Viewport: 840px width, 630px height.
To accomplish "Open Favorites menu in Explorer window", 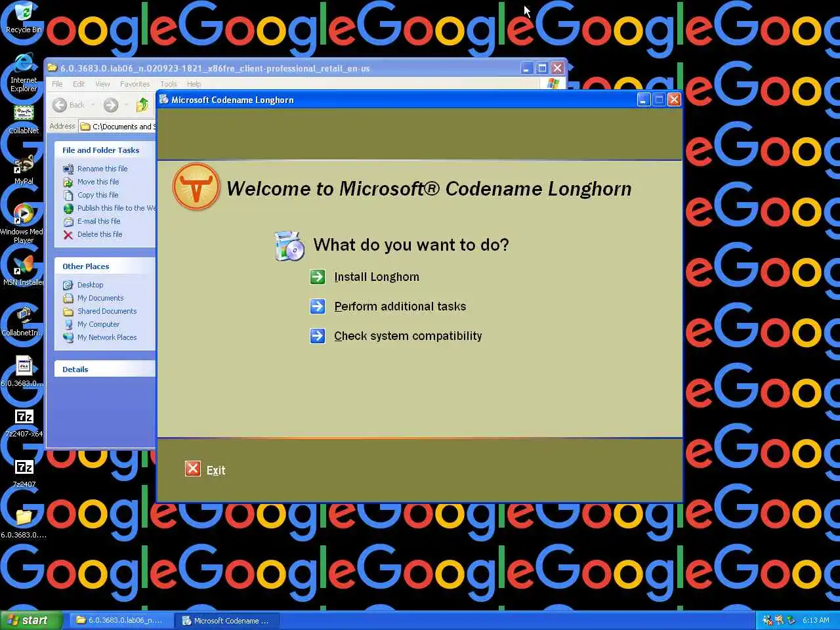I will coord(135,84).
